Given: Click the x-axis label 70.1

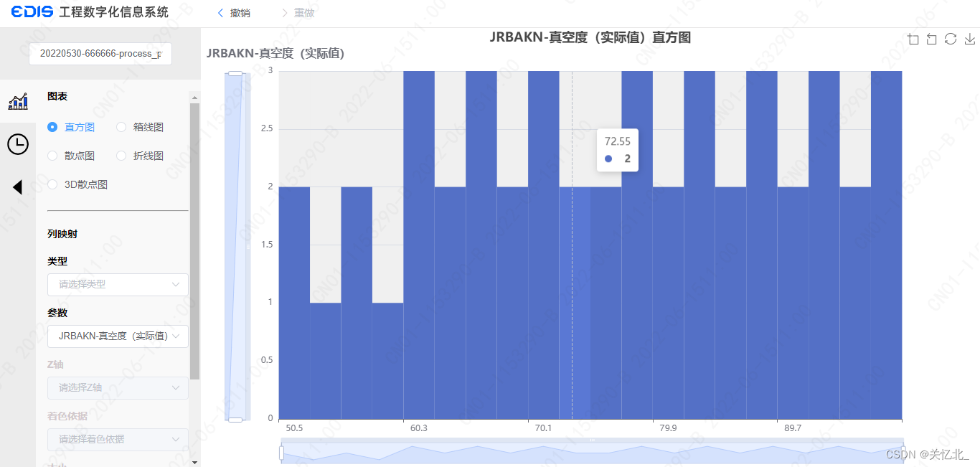Looking at the screenshot, I should (543, 428).
